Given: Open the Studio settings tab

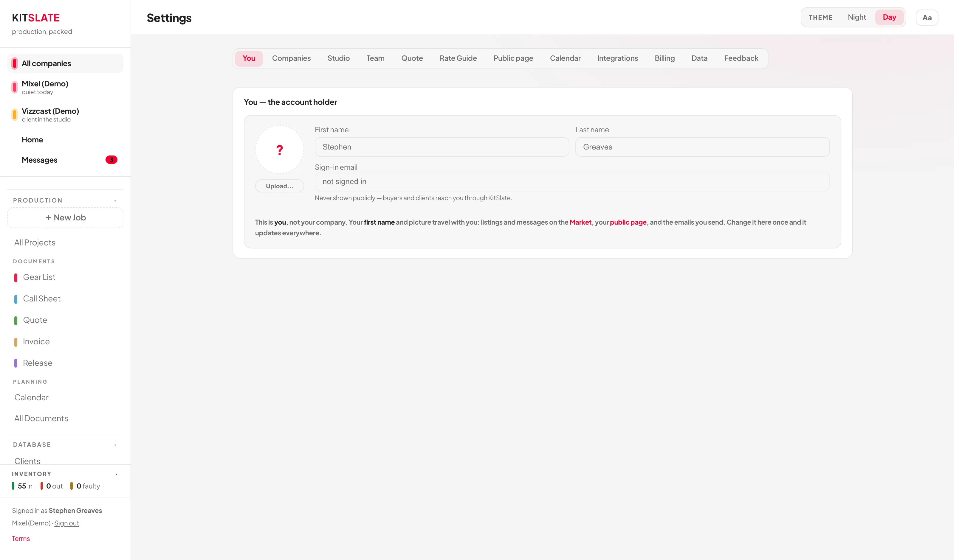Looking at the screenshot, I should pyautogui.click(x=338, y=58).
